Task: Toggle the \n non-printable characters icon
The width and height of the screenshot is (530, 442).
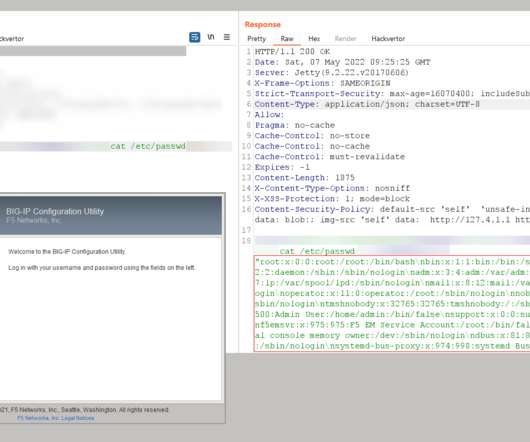Action: click(x=211, y=37)
